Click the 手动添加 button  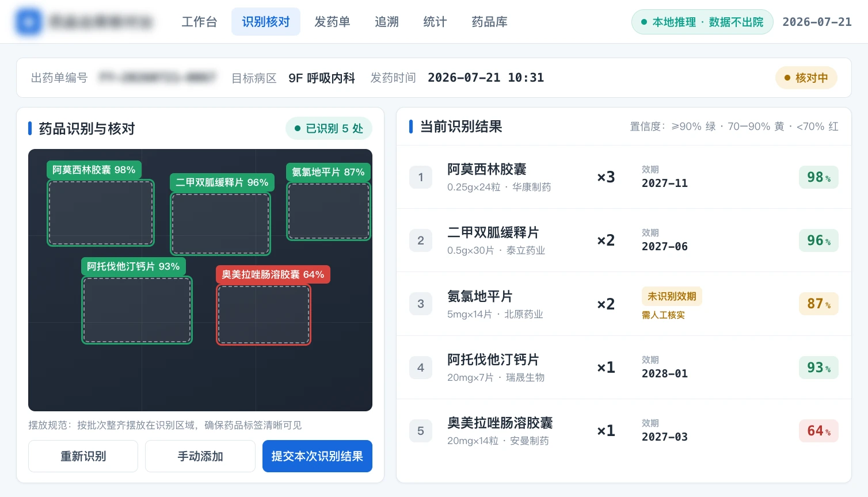tap(200, 456)
